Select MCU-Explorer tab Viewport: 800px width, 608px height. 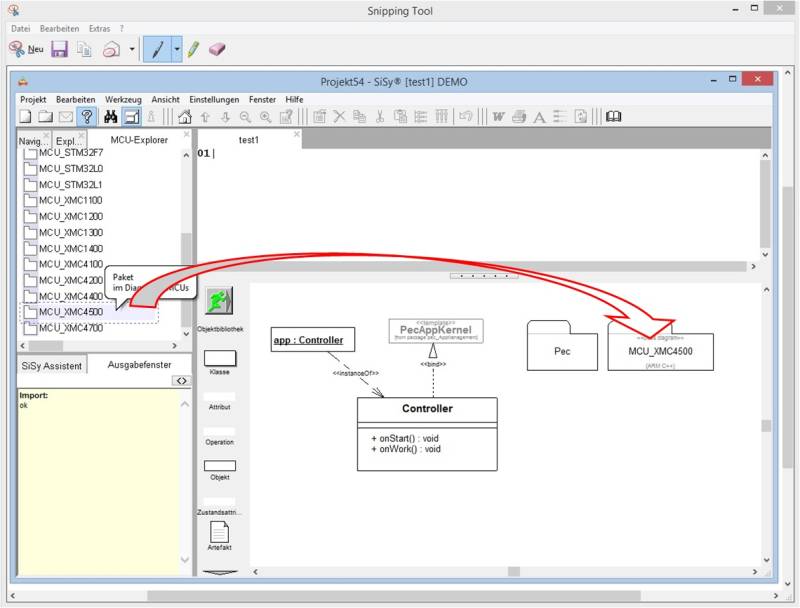click(x=139, y=140)
